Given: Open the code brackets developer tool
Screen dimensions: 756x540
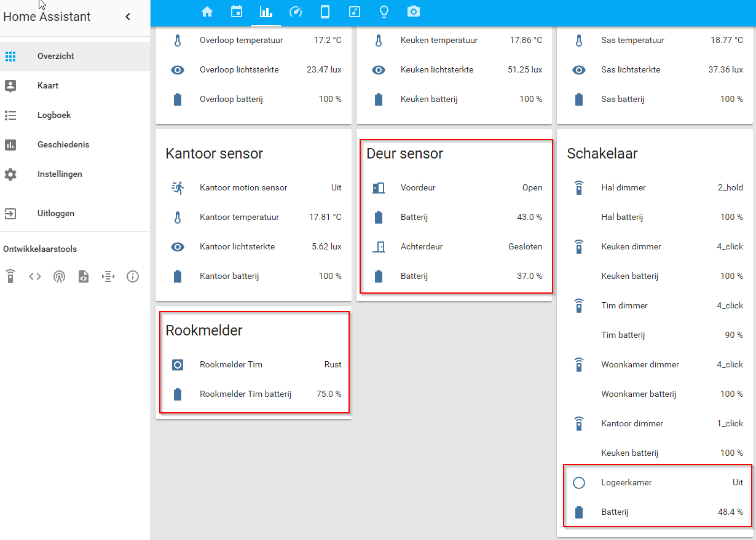Looking at the screenshot, I should pos(35,276).
